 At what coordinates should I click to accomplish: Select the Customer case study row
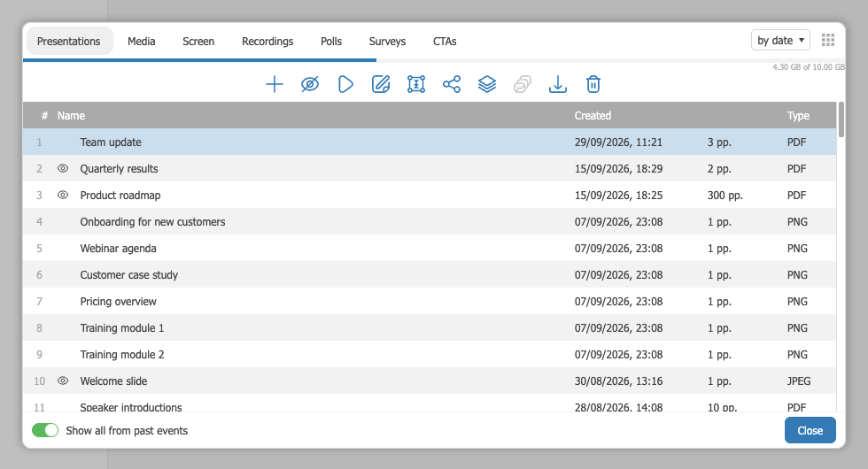(430, 274)
